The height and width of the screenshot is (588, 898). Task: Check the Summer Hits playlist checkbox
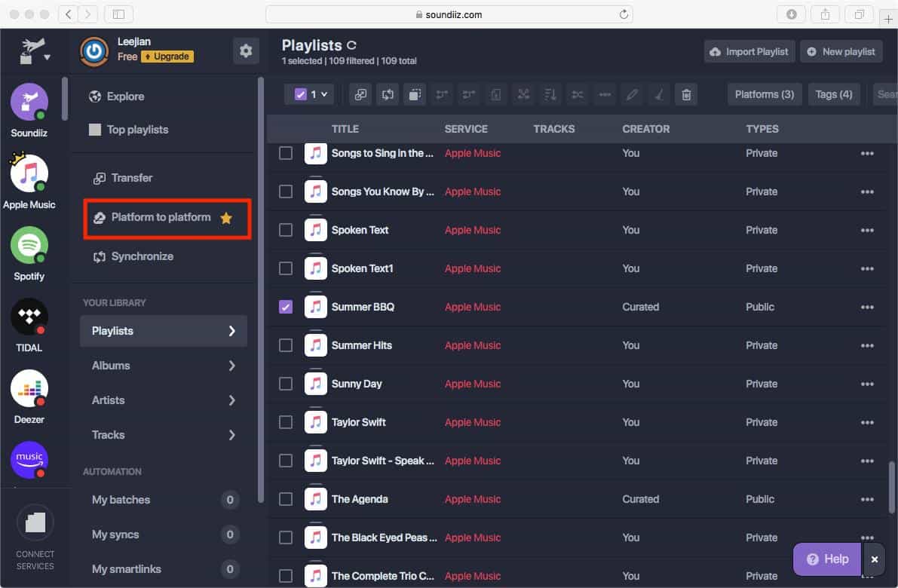[285, 345]
